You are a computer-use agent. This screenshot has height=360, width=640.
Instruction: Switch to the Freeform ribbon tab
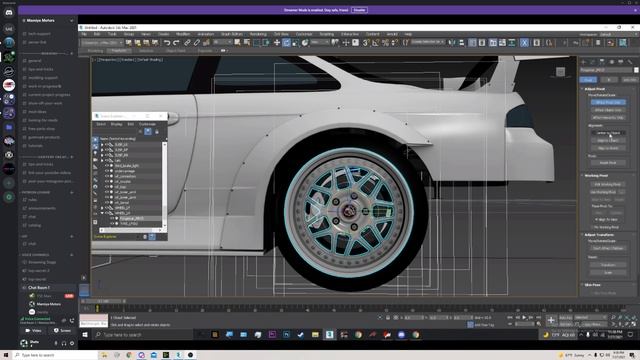[118, 51]
